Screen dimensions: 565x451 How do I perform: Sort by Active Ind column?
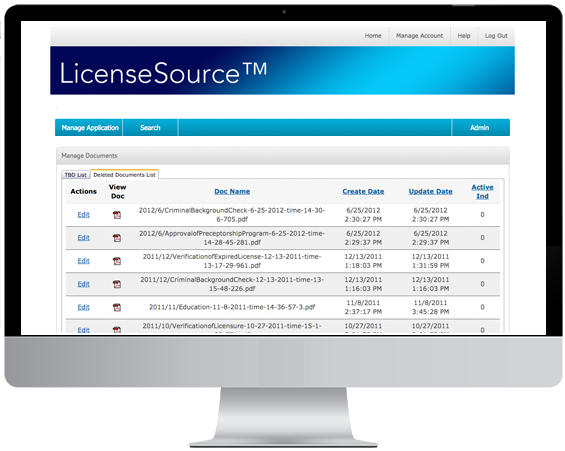tap(482, 191)
